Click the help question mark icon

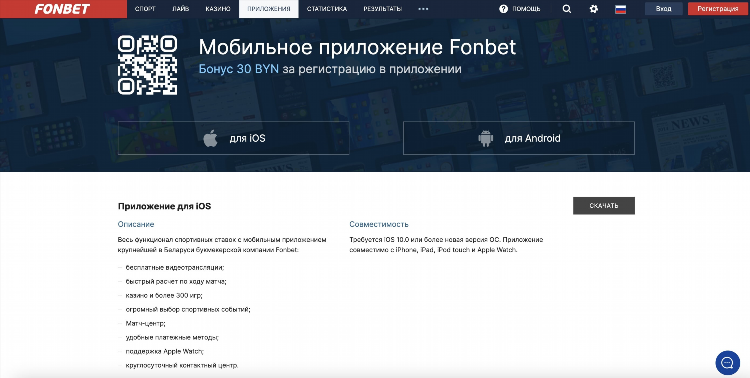[x=503, y=9]
